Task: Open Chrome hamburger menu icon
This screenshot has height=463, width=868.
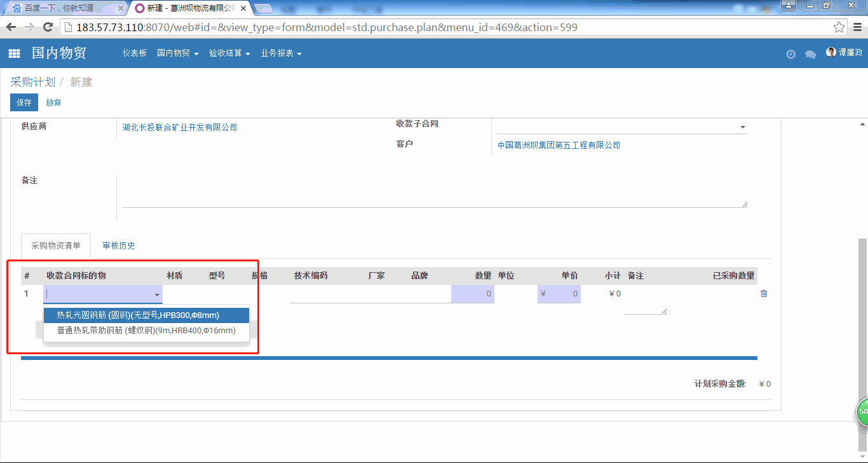Action: click(857, 27)
